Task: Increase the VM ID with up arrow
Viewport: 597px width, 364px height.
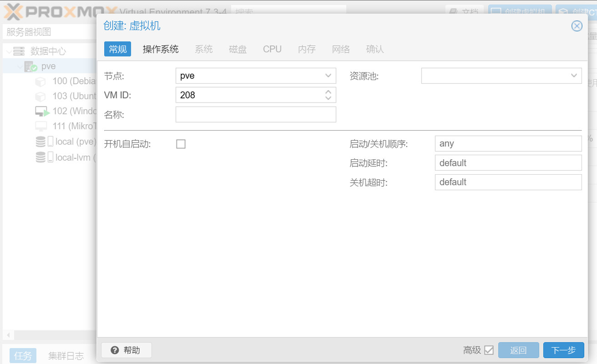Action: (x=328, y=92)
